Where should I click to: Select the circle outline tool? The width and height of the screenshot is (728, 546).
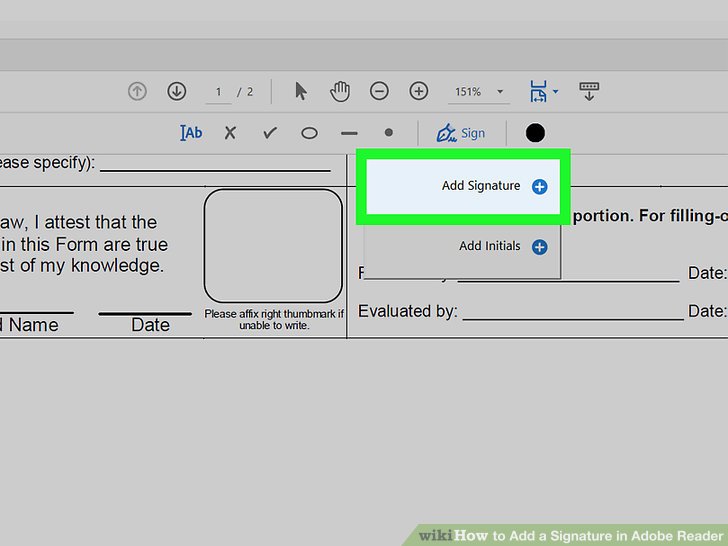coord(309,133)
